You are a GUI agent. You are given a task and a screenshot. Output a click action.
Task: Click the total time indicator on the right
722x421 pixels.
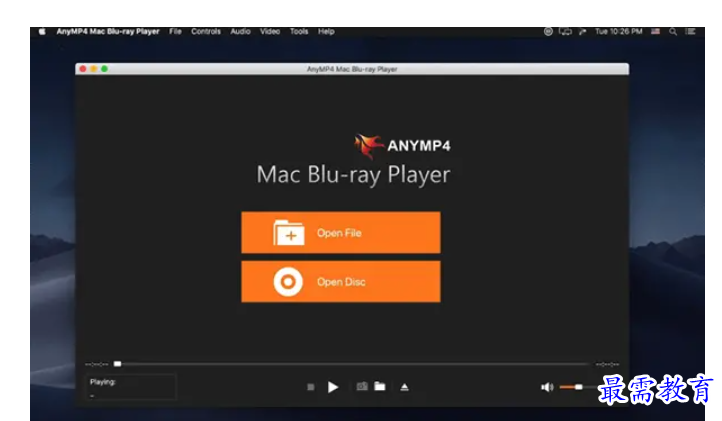point(607,364)
